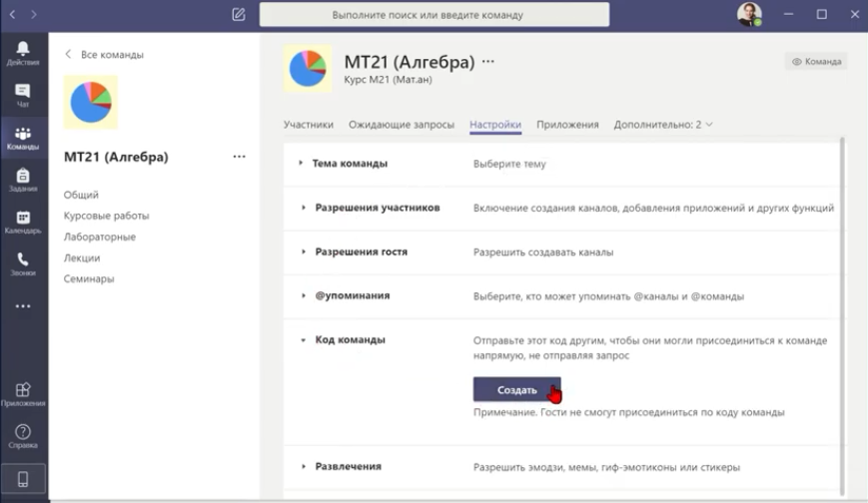Open team options ellipsis in left panel

click(239, 157)
